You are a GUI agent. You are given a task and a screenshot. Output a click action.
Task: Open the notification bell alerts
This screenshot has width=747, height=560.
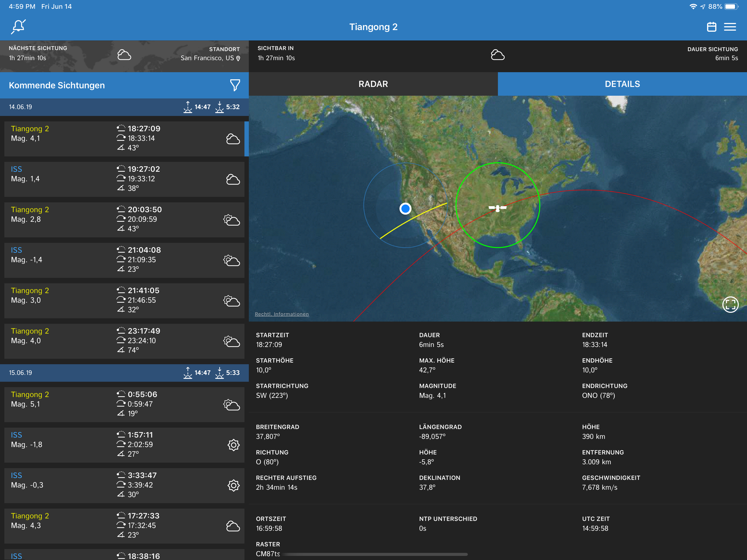18,27
